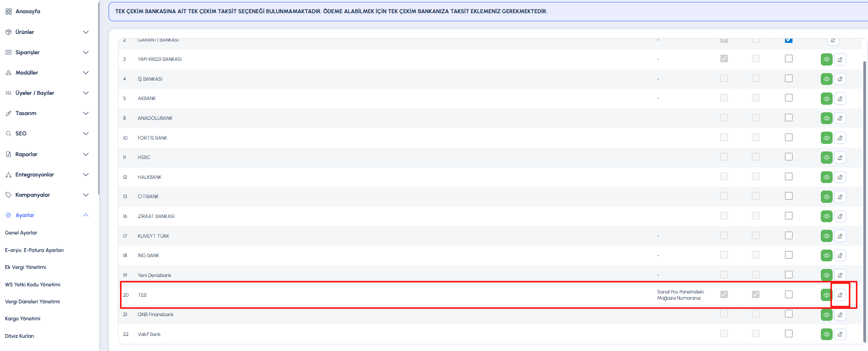Tick rightmost checkbox for Vakıf Bank

click(x=789, y=334)
